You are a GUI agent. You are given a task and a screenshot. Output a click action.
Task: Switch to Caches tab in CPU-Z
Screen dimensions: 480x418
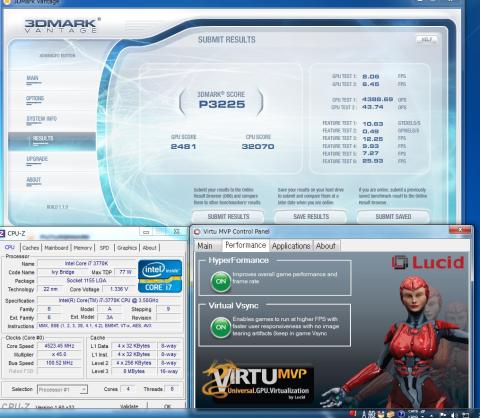point(31,248)
